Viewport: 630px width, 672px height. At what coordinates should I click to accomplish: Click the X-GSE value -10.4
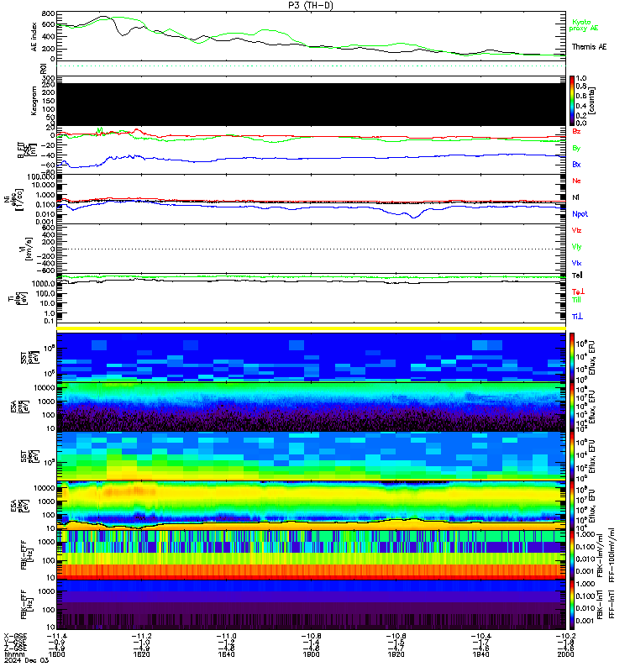click(x=480, y=636)
